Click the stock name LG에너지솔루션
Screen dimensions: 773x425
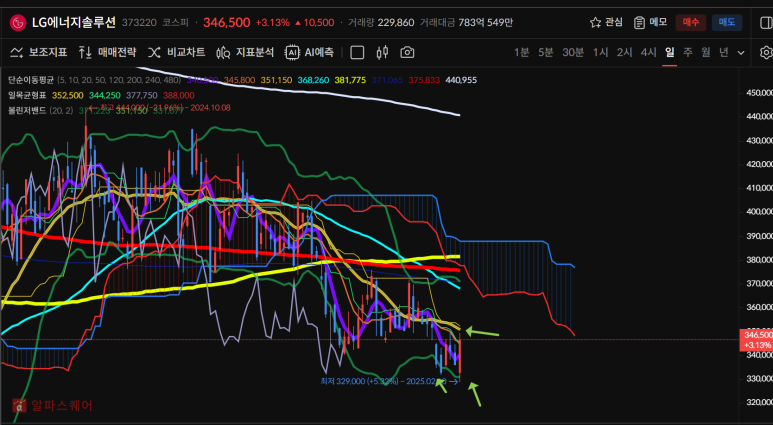coord(74,23)
